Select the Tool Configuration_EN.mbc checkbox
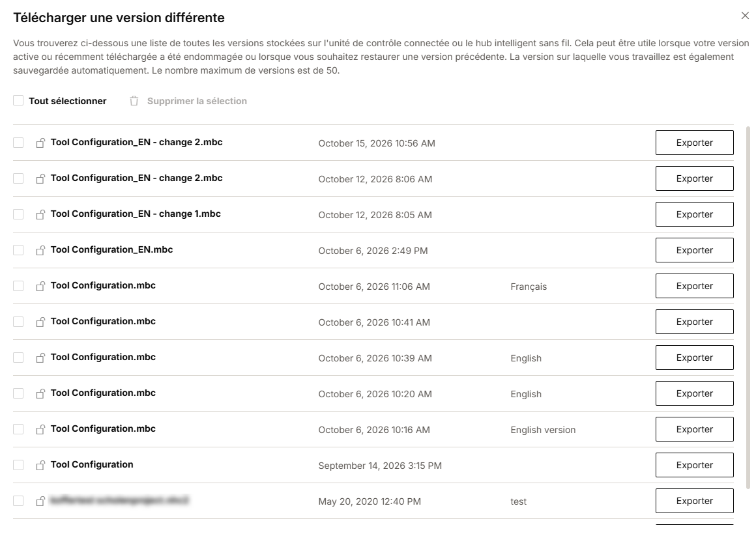 tap(18, 250)
